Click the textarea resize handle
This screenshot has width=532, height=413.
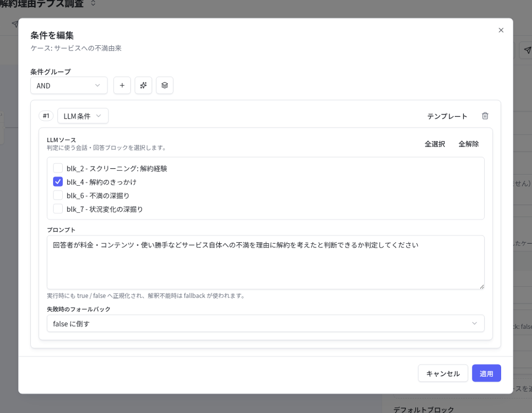(481, 287)
